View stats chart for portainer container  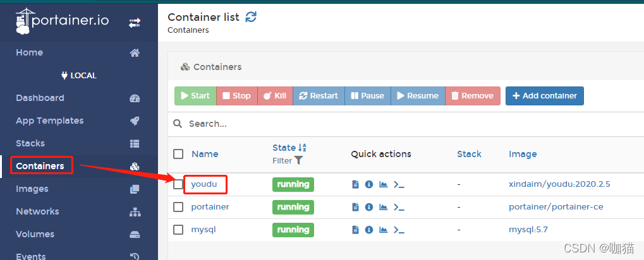click(383, 207)
